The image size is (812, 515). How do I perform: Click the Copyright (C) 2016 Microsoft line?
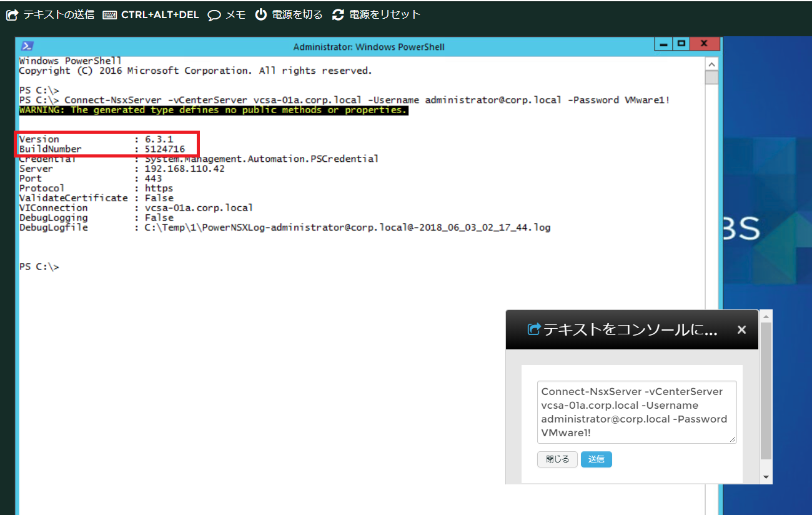point(196,71)
